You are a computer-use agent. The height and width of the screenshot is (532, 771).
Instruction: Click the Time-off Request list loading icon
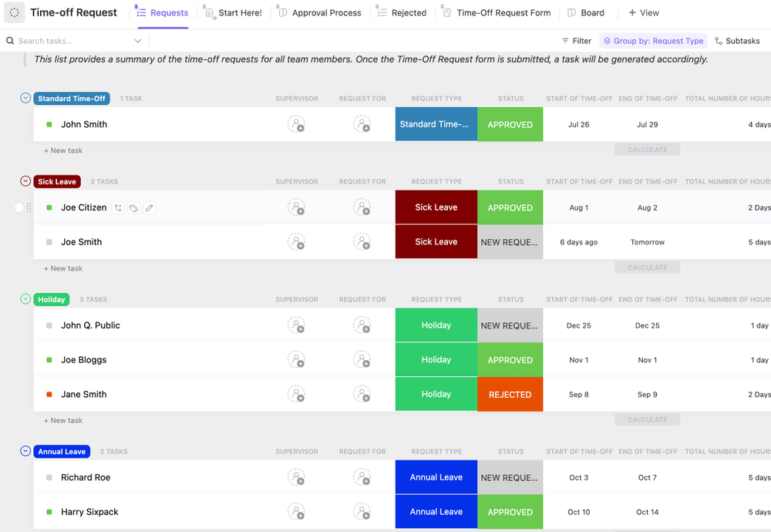(x=14, y=13)
